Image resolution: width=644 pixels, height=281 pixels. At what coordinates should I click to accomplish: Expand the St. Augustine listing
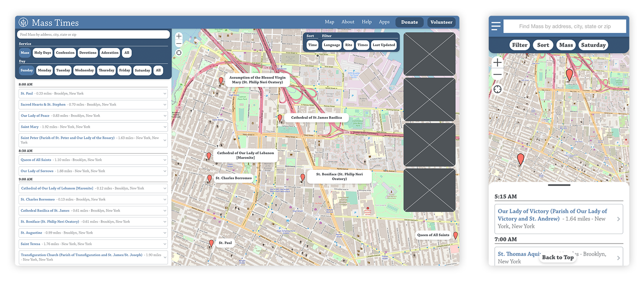(165, 233)
